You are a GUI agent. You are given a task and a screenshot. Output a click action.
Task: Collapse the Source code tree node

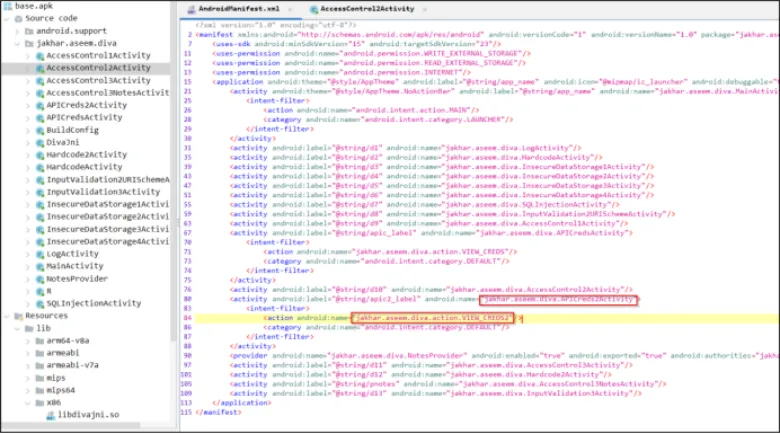pos(7,19)
